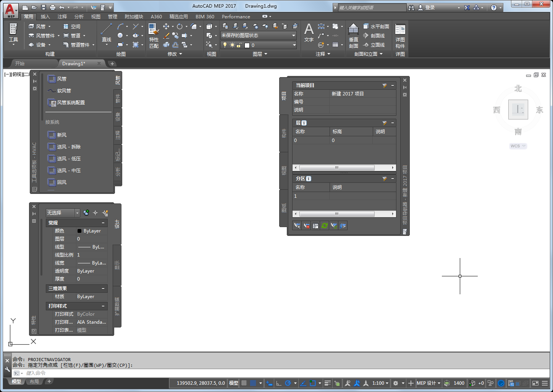This screenshot has height=392, width=553.
Task: Expand the 剖面和立面 ribbon panel
Action: (368, 54)
